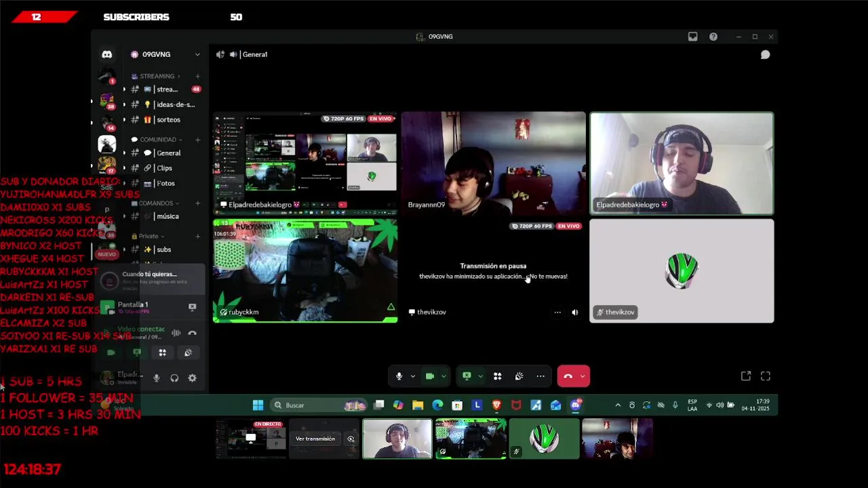The height and width of the screenshot is (488, 868).
Task: Open disconnect options chevron
Action: [x=583, y=376]
